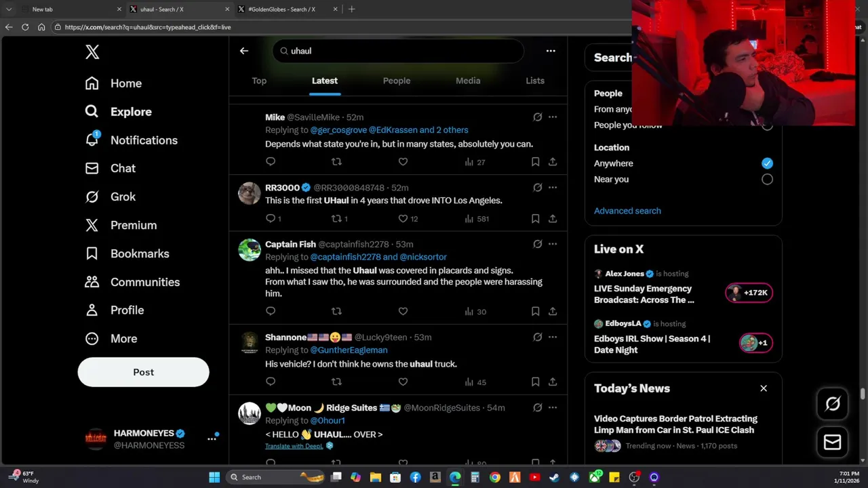Reload the page in browser toolbar
The width and height of the screenshot is (868, 488).
click(25, 27)
